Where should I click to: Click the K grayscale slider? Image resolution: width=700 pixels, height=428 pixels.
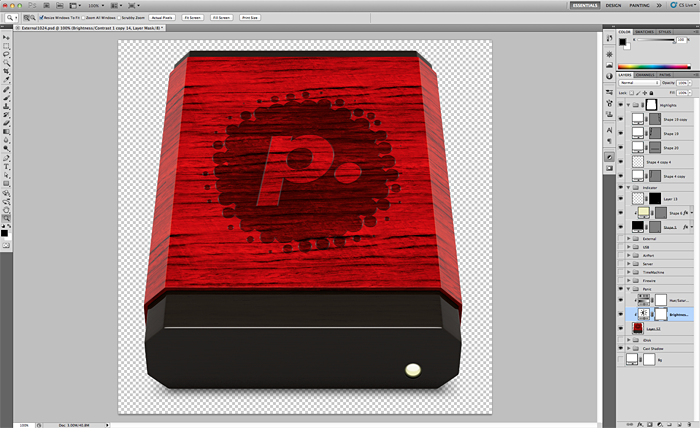[x=656, y=40]
